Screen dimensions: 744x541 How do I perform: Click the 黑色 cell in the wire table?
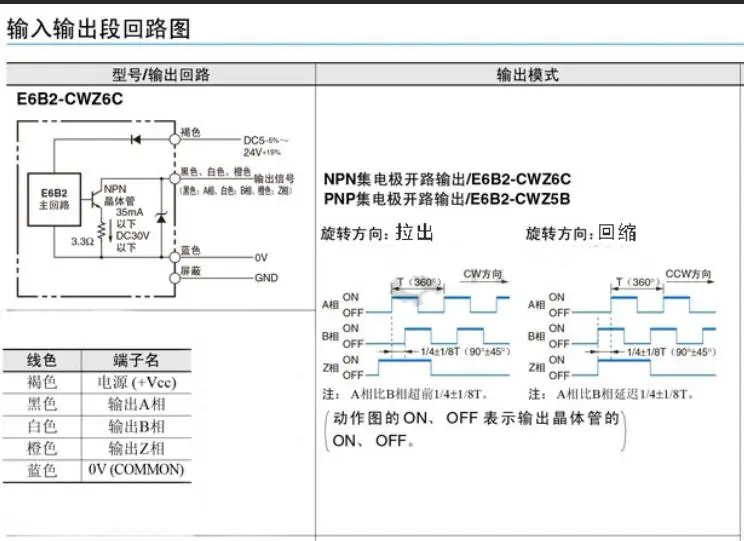coord(41,404)
